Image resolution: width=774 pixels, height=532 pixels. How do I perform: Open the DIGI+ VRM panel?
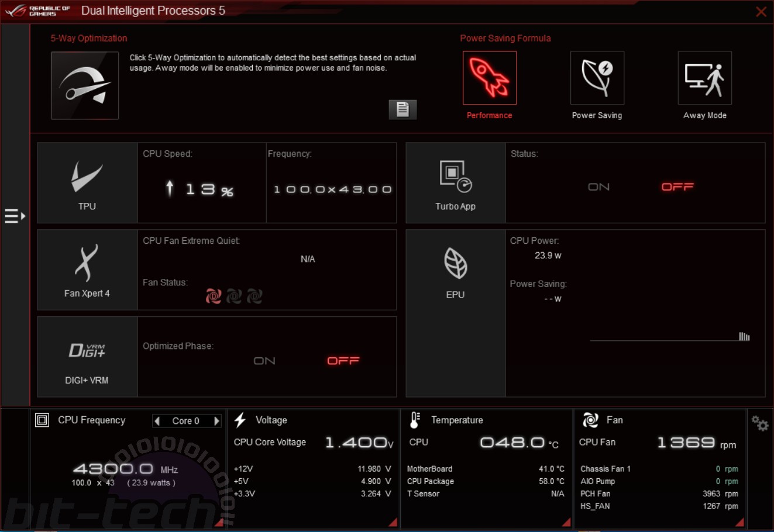pos(87,357)
